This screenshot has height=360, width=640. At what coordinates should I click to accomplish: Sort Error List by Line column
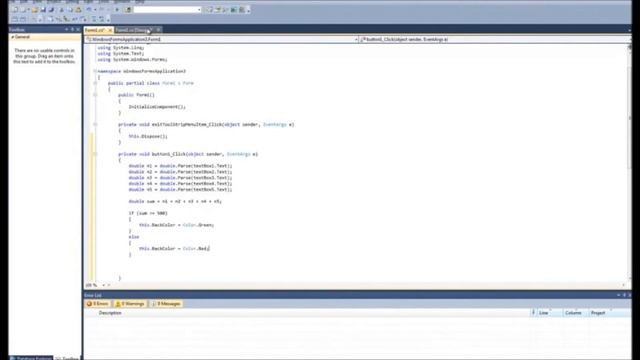coord(544,313)
